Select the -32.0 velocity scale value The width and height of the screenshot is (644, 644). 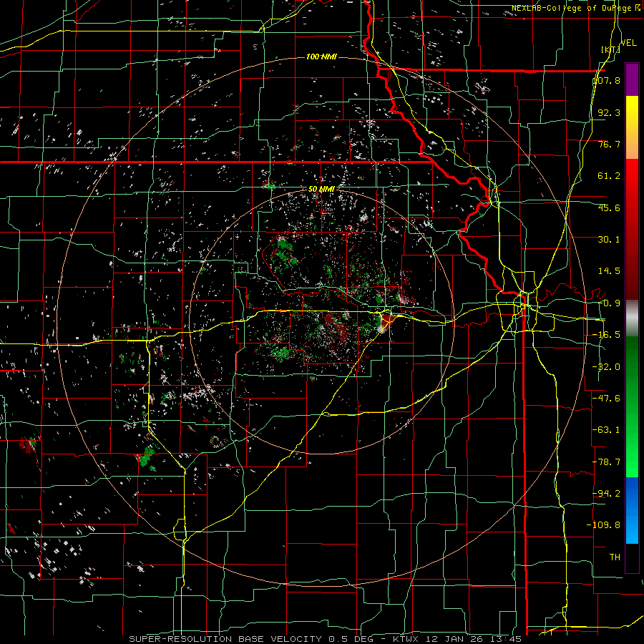(x=607, y=367)
